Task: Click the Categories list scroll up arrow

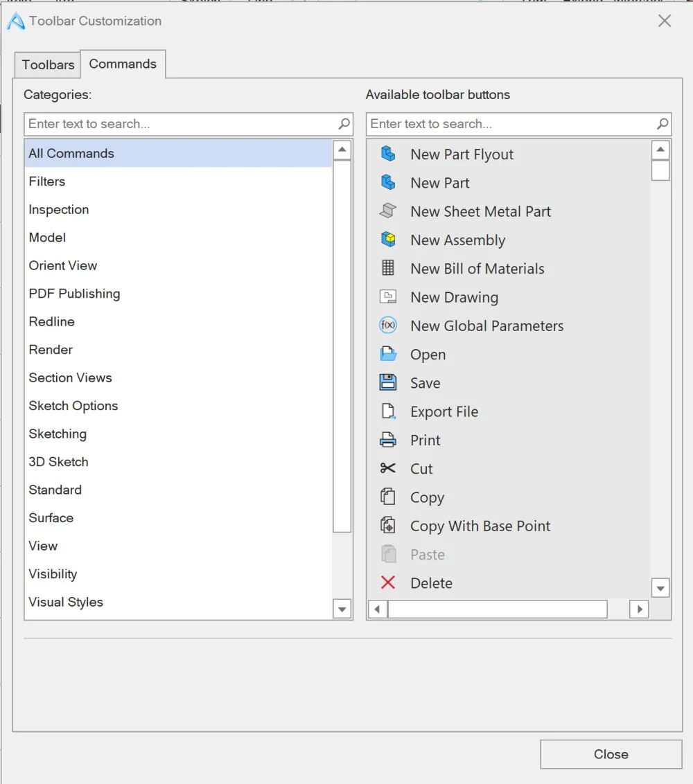Action: [342, 150]
